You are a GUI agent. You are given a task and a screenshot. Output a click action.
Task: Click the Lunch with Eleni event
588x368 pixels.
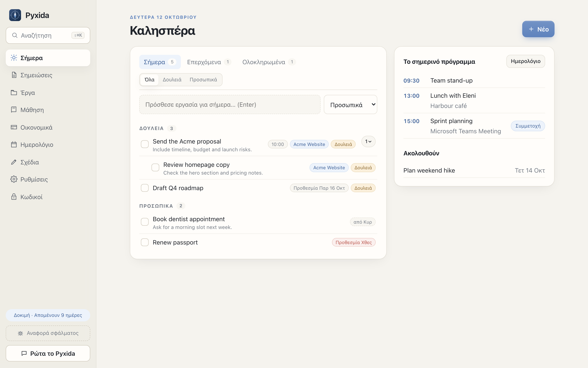(474, 101)
